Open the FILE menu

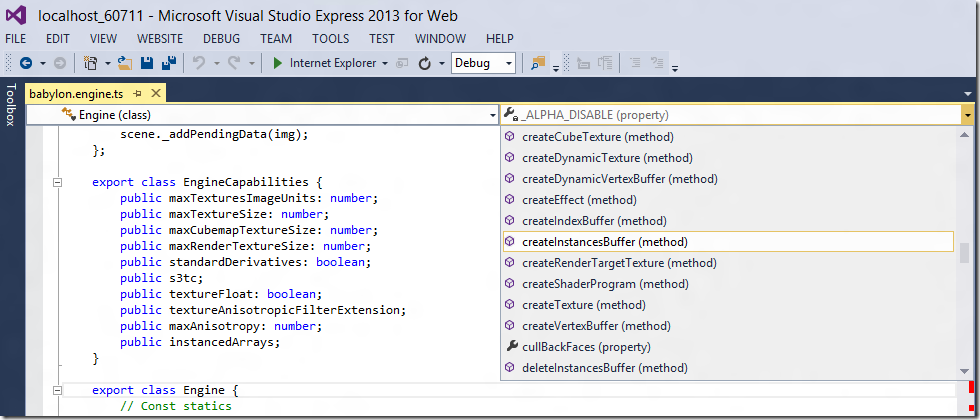[x=16, y=39]
